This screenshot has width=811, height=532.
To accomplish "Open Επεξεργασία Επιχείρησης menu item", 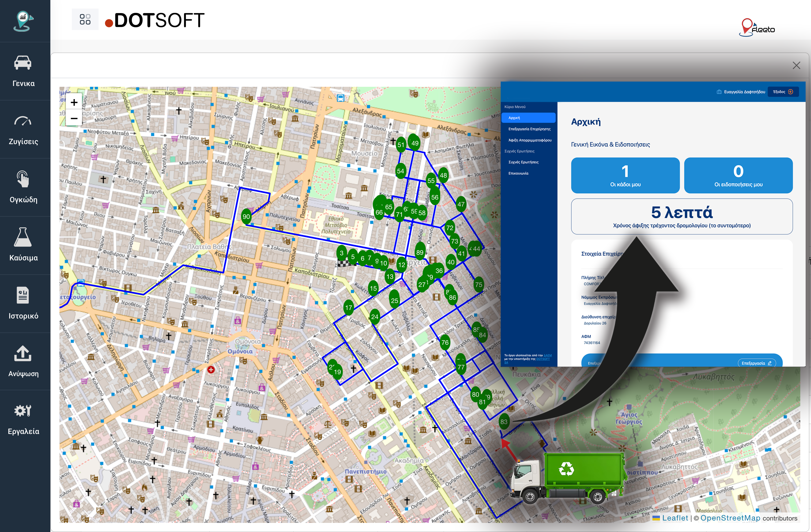I will tap(529, 129).
